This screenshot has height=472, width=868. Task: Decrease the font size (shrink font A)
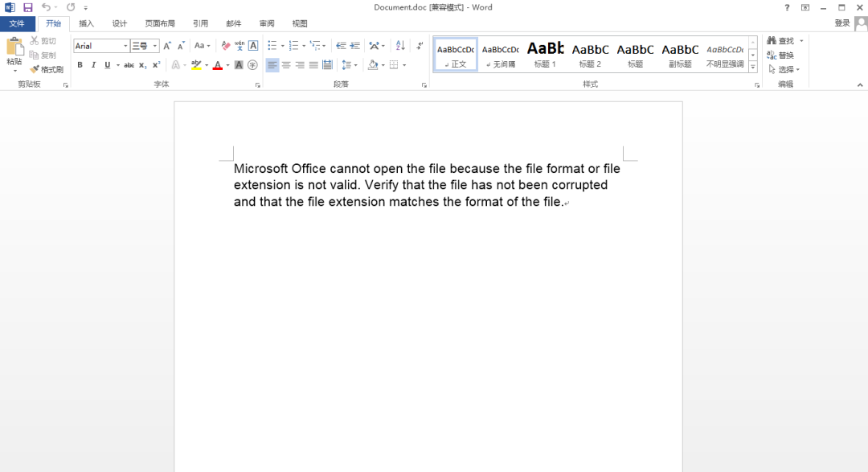(181, 46)
